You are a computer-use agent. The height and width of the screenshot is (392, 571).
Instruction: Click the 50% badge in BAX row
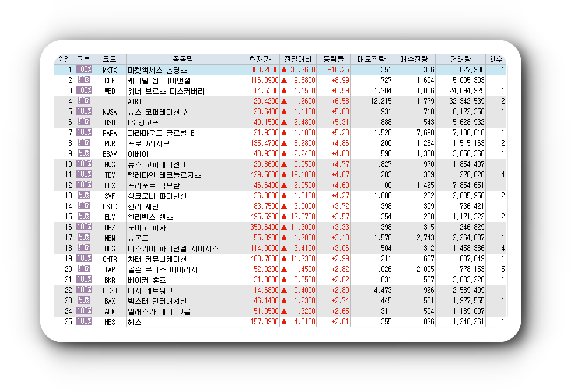tap(84, 300)
